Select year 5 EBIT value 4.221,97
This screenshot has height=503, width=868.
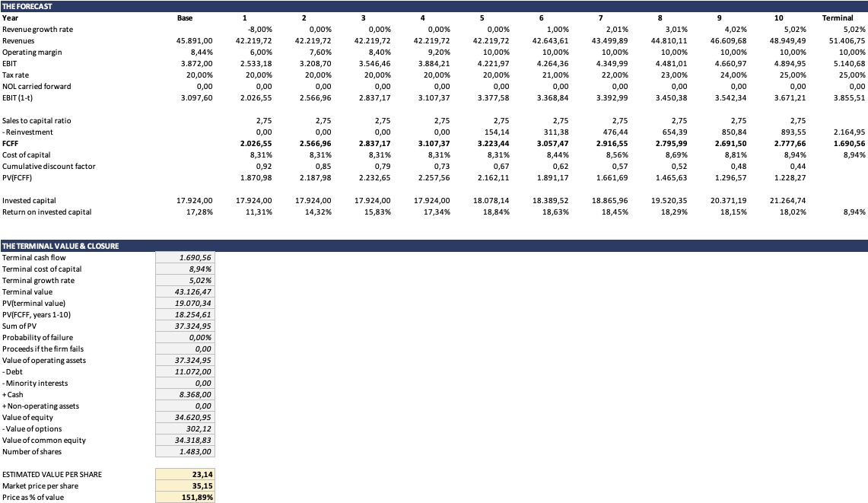pyautogui.click(x=493, y=64)
